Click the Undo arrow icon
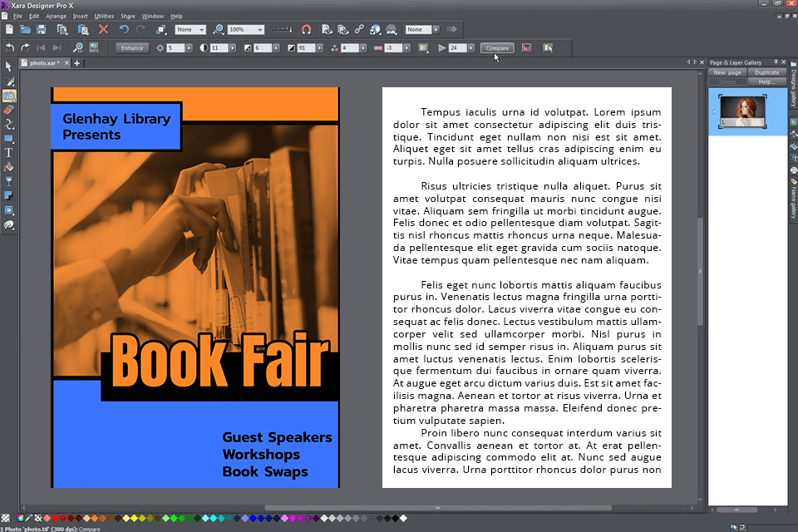The height and width of the screenshot is (532, 798). [x=123, y=29]
